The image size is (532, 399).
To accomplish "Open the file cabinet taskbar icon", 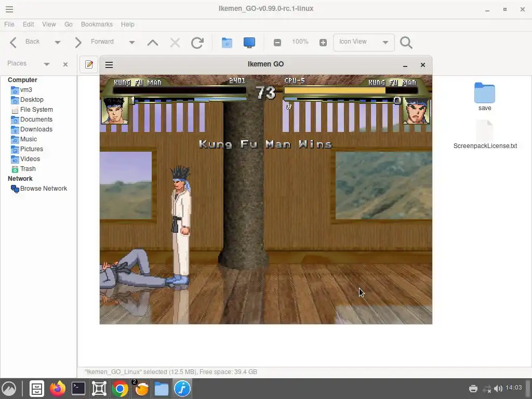I will 37,389.
